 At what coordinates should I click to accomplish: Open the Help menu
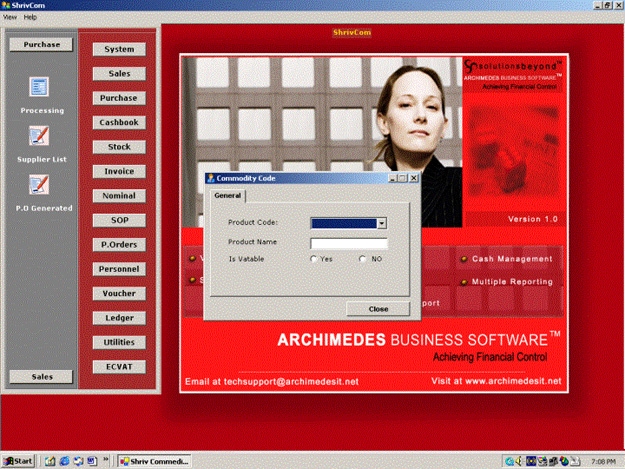tap(30, 17)
